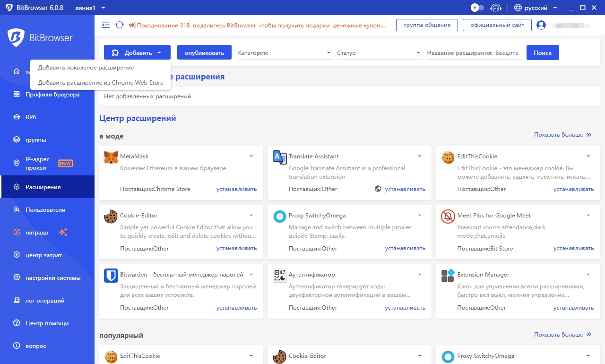The width and height of the screenshot is (605, 364).
Task: Click the опубликовать button
Action: pos(204,53)
